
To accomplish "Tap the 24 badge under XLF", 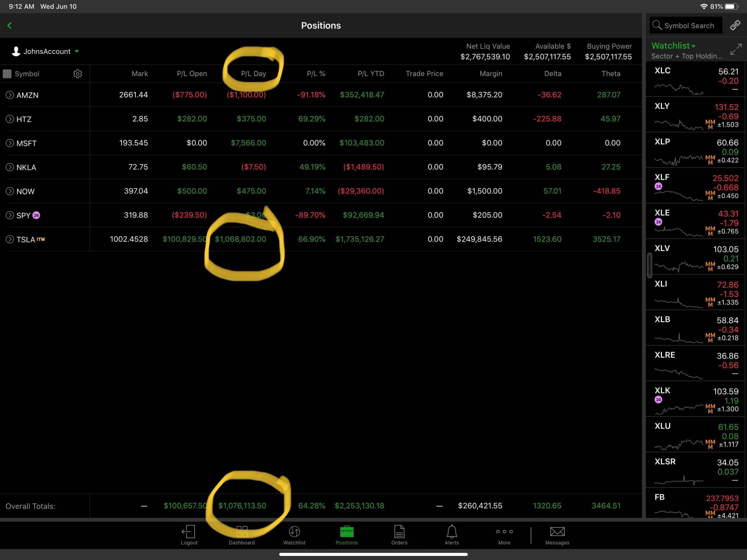I will [x=658, y=186].
